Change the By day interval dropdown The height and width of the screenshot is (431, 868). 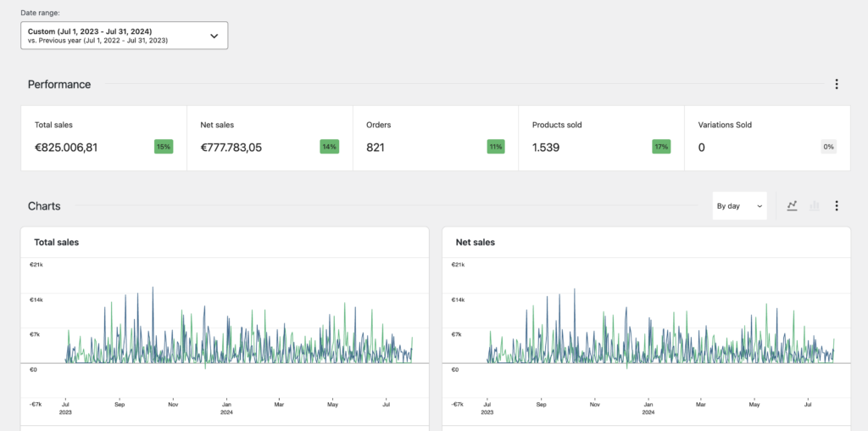coord(739,205)
